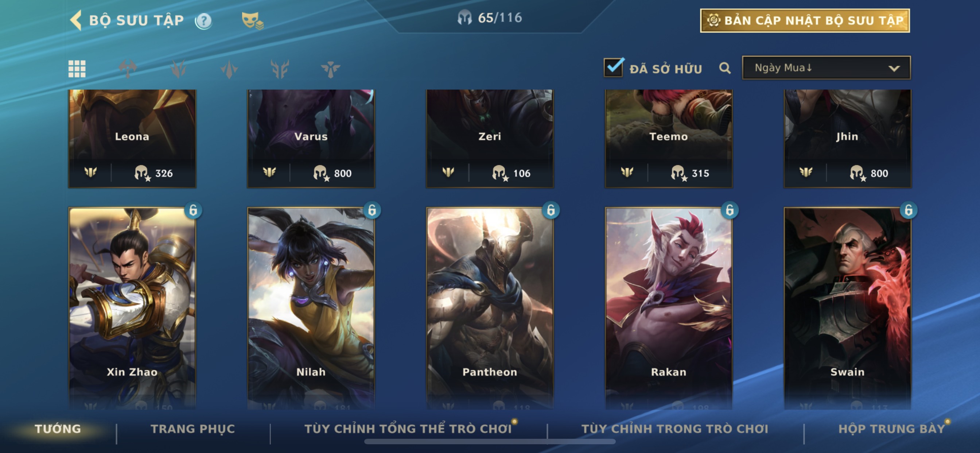Image resolution: width=980 pixels, height=453 pixels.
Task: Open the Teemo champion card
Action: click(x=668, y=139)
